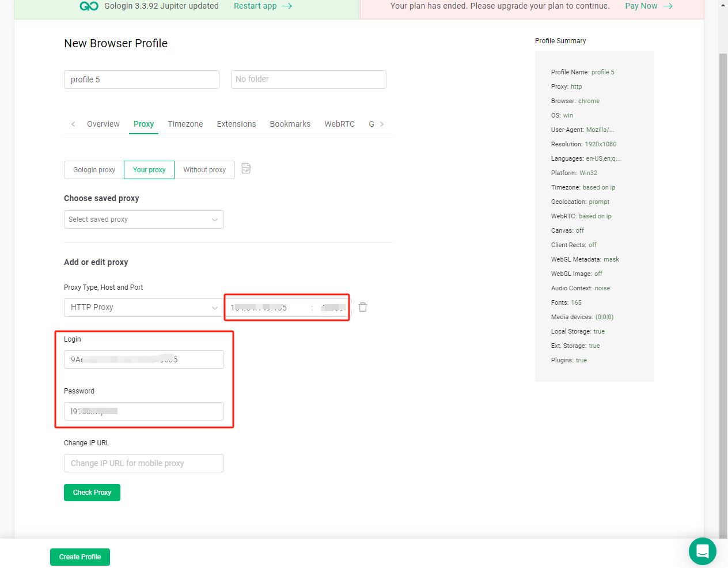Select the Without proxy option

pos(204,170)
